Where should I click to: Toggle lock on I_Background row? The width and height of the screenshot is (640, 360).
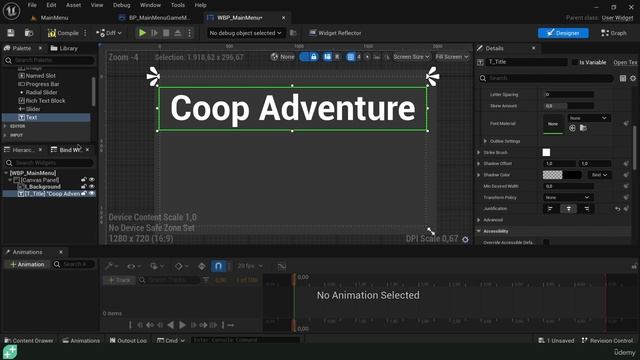point(84,187)
